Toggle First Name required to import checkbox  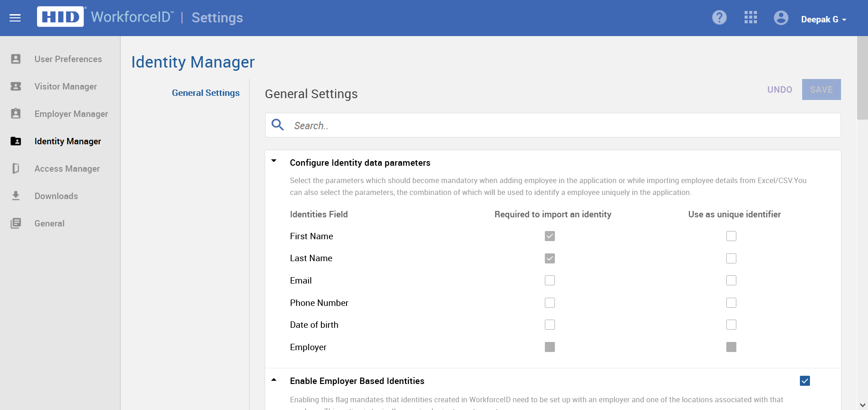point(550,236)
